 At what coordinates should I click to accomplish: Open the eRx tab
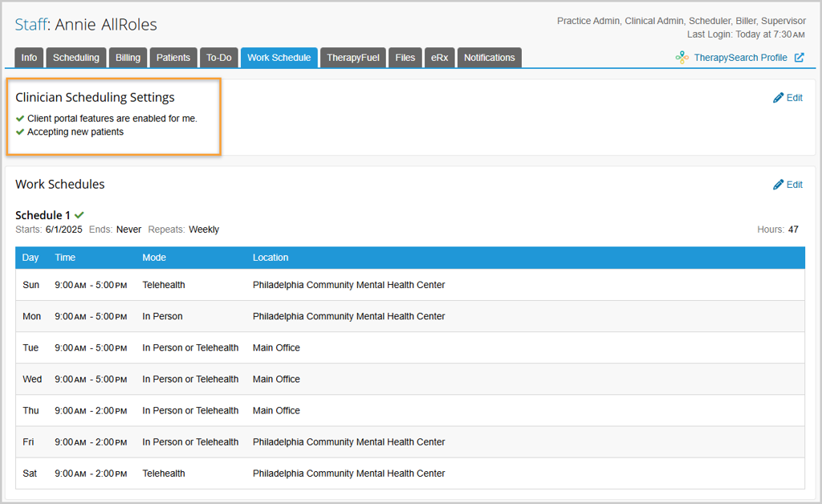tap(439, 58)
